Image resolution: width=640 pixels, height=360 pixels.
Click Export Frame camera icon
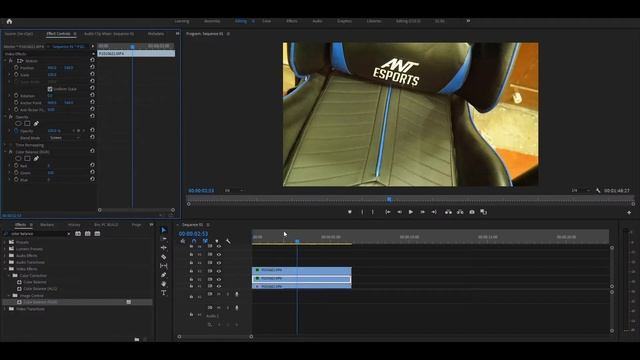coord(472,212)
